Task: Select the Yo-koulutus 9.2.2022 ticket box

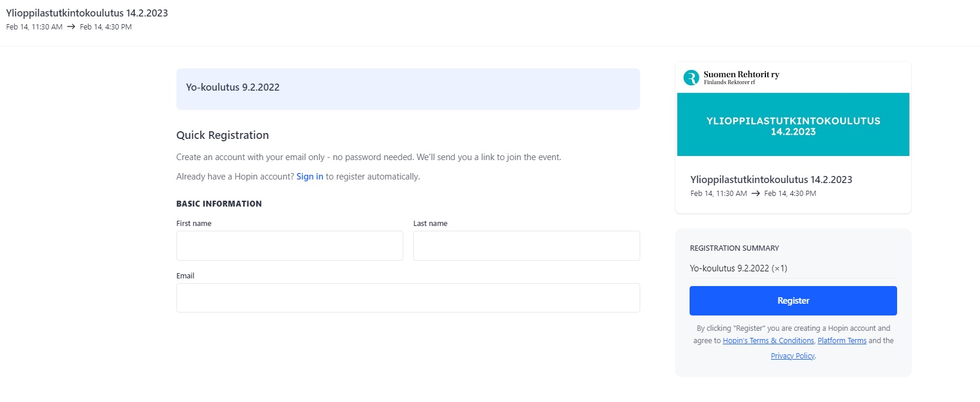Action: pyautogui.click(x=408, y=89)
